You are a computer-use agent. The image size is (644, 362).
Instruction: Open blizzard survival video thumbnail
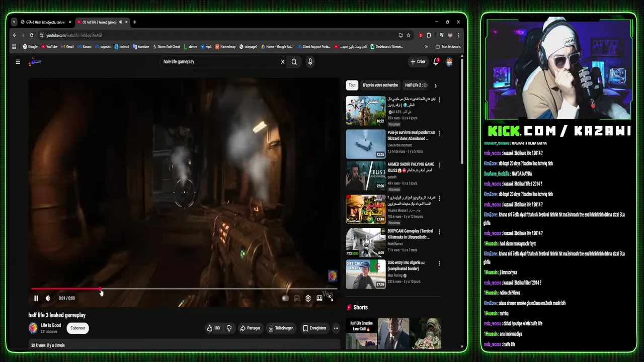pos(366,144)
